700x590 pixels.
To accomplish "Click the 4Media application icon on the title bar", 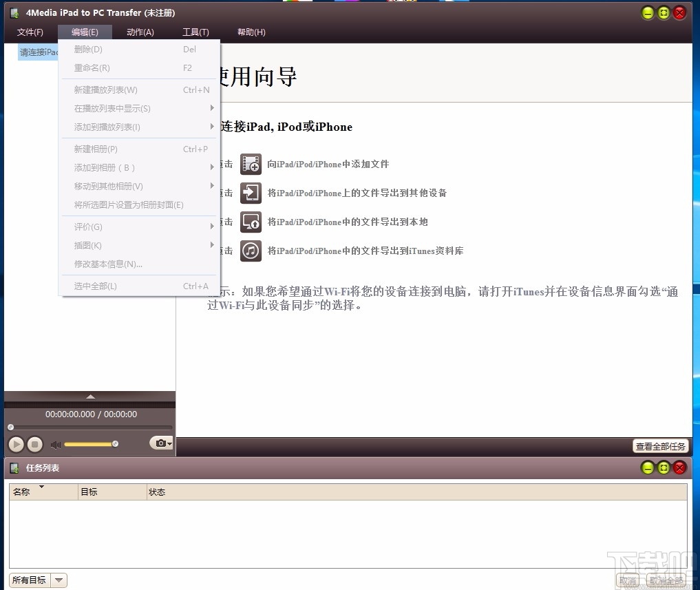I will coord(14,12).
